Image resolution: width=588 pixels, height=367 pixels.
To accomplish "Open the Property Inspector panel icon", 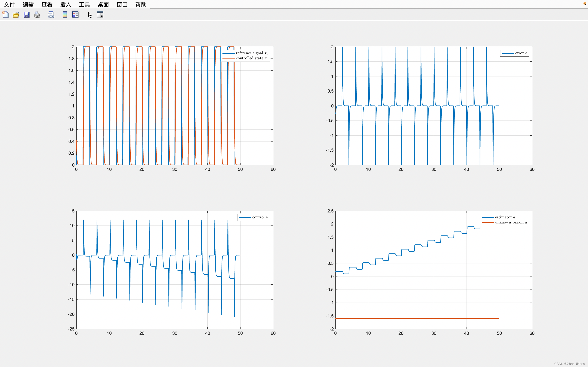I will (100, 15).
